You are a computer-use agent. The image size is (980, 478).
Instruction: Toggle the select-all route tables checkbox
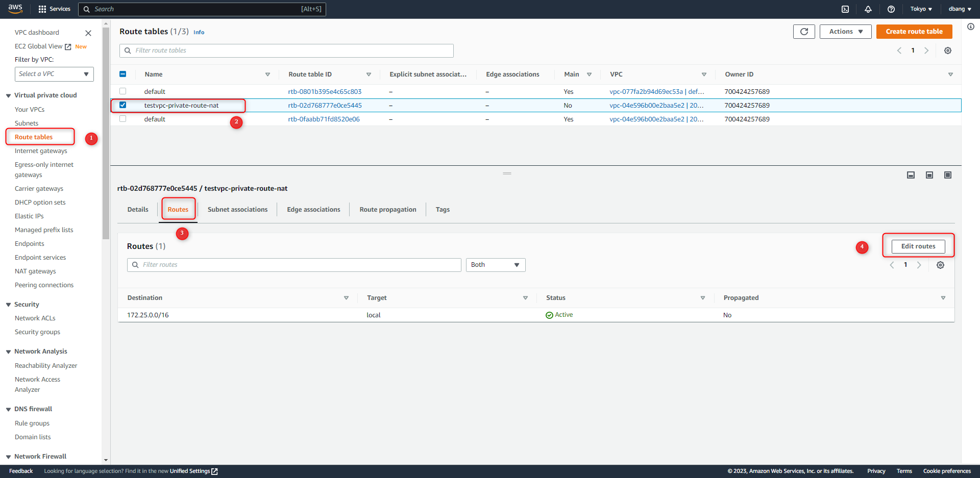(x=122, y=74)
